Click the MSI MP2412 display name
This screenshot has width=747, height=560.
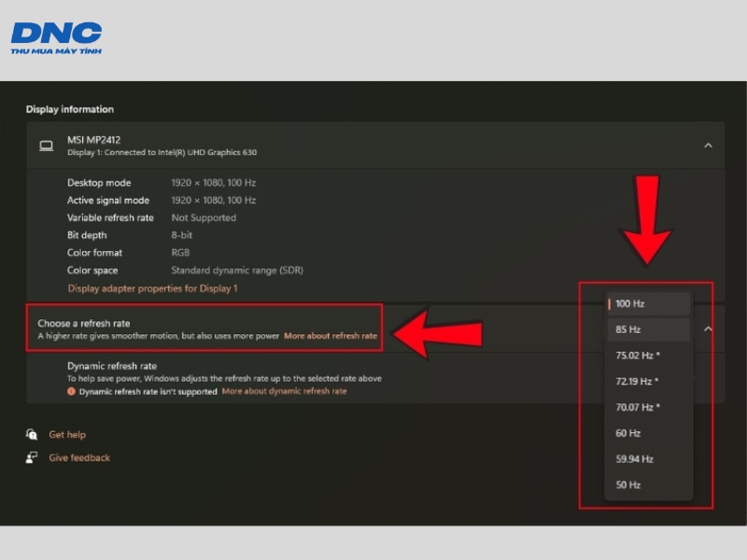[94, 140]
